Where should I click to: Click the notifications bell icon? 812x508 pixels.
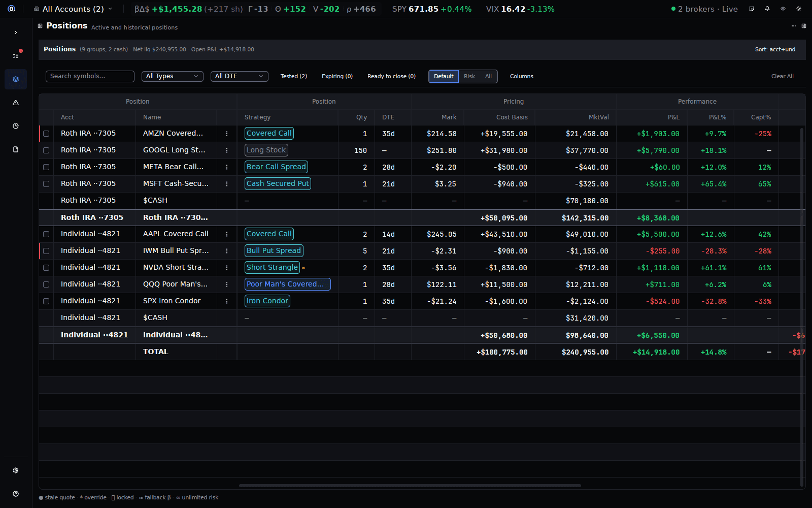pos(767,9)
